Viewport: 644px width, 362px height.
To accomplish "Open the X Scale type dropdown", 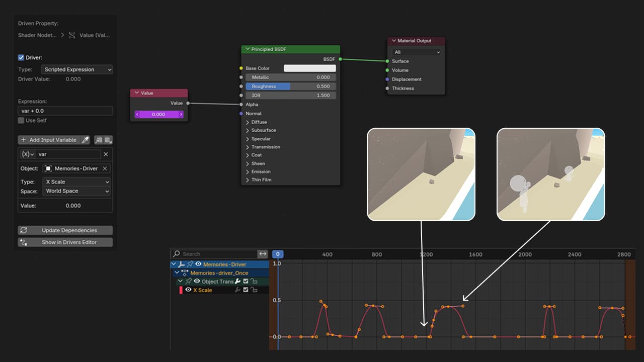I will [x=77, y=182].
